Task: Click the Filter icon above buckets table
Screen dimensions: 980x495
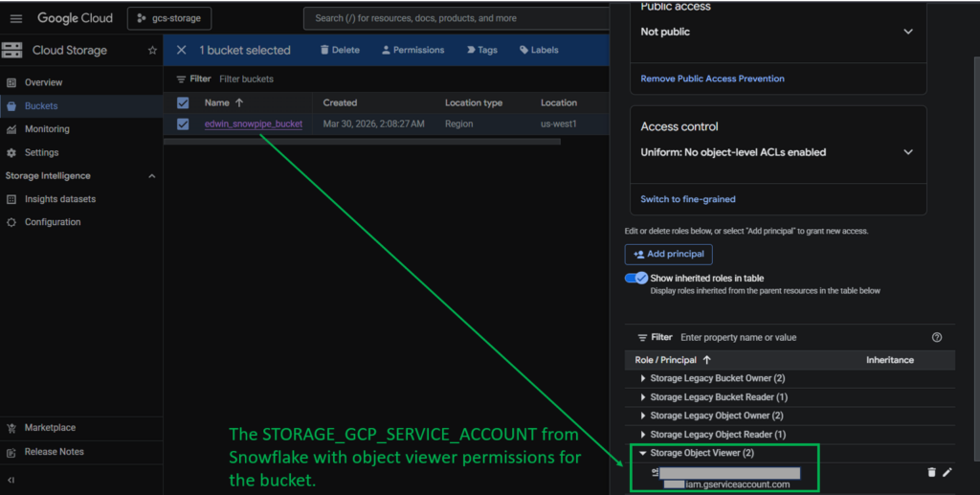Action: click(x=181, y=79)
